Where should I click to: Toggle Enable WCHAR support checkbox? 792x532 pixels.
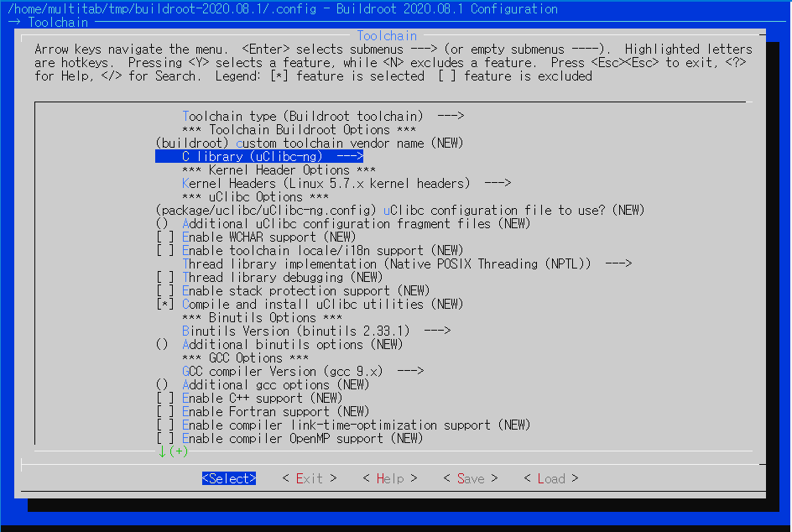coord(165,237)
